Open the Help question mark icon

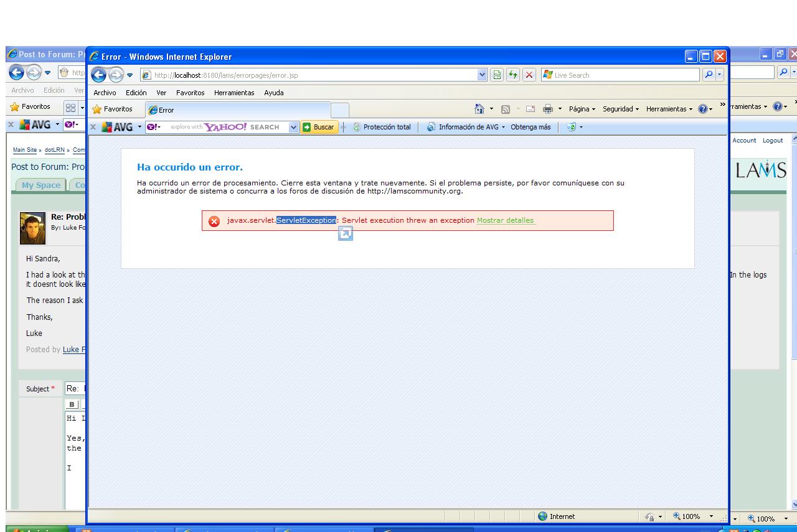[x=702, y=110]
